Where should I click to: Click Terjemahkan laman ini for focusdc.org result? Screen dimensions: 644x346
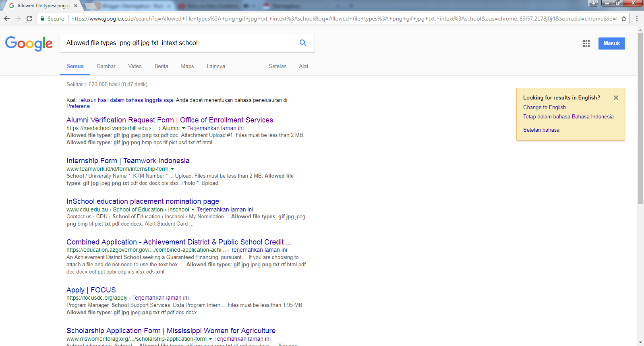coord(160,298)
